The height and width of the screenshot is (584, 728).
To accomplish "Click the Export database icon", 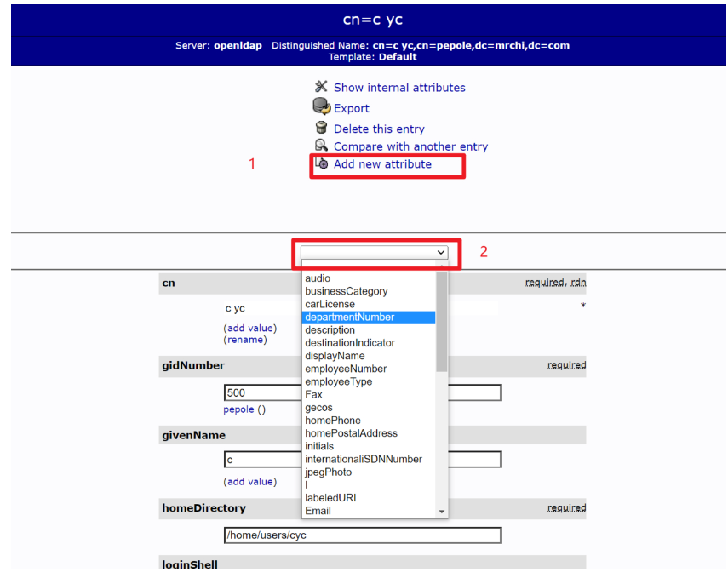I will coord(321,107).
